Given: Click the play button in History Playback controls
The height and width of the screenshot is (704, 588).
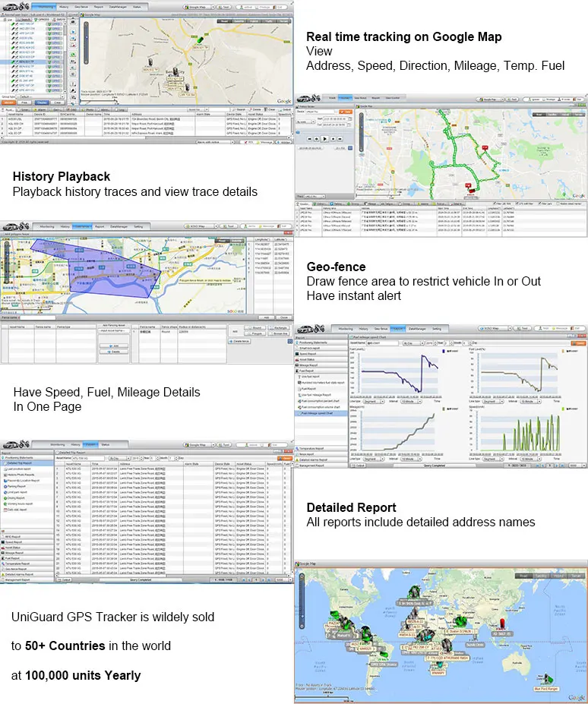Looking at the screenshot, I should click(324, 139).
